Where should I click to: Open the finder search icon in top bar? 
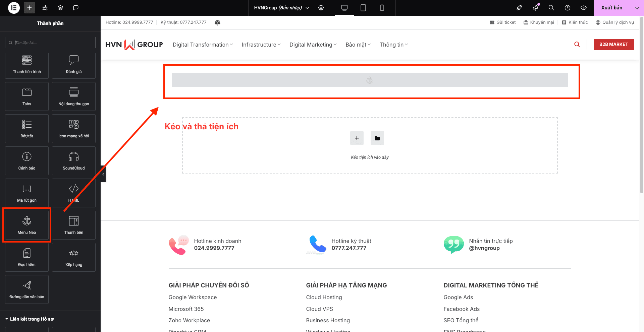tap(551, 8)
